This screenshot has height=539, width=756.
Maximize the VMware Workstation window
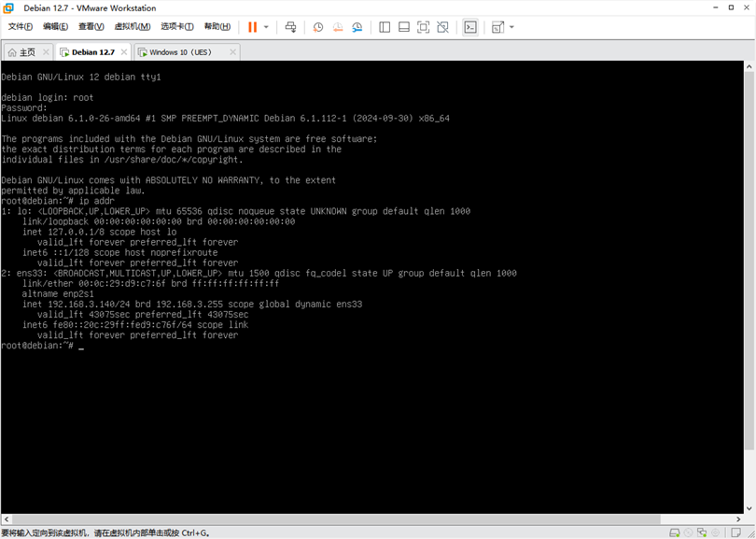point(731,7)
